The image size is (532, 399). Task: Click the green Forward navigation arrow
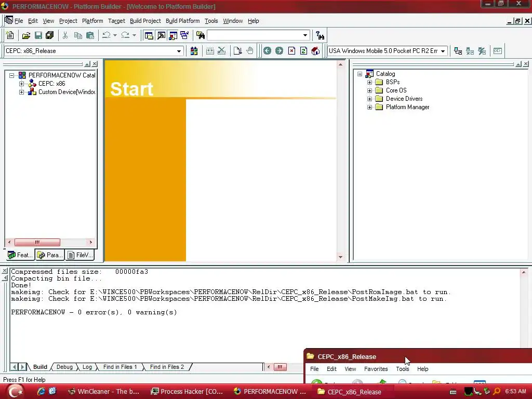pos(279,51)
